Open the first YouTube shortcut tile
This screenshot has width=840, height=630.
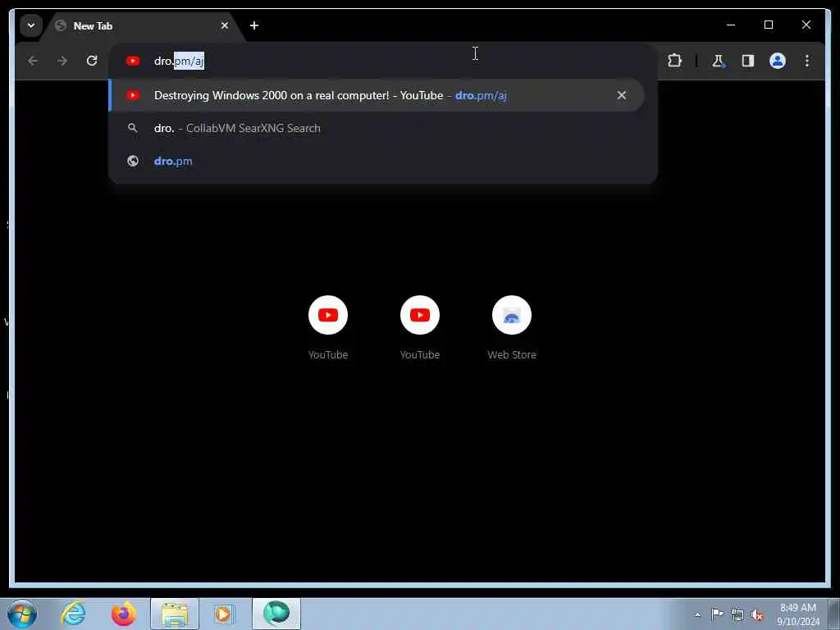point(328,327)
